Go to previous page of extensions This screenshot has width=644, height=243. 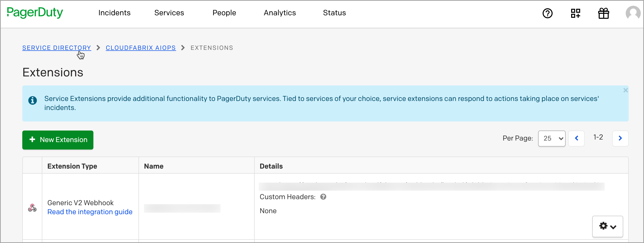point(577,138)
